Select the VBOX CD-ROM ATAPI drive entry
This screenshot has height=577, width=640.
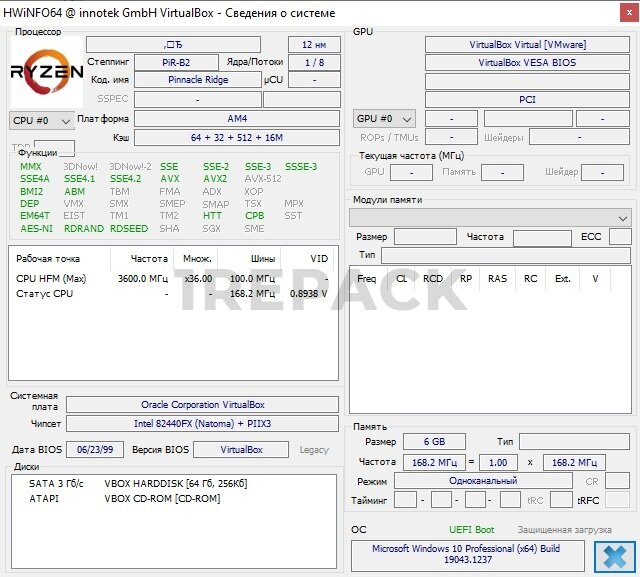pyautogui.click(x=161, y=498)
